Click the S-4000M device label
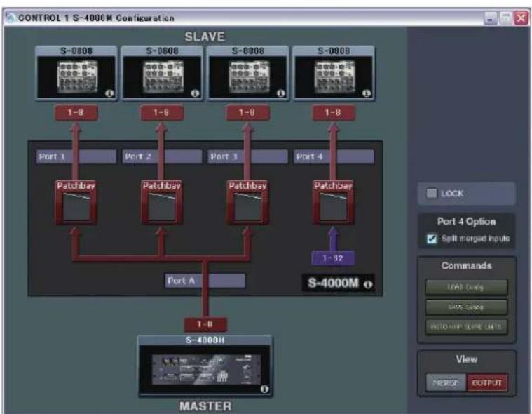Screen dimensions: 532x414 point(333,283)
